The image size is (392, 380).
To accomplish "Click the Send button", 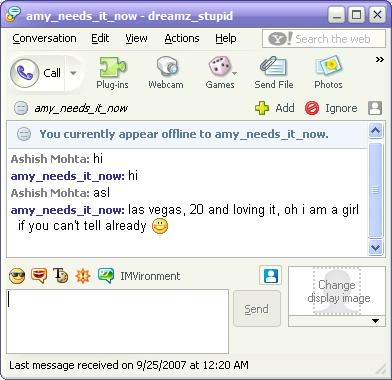I will [256, 309].
